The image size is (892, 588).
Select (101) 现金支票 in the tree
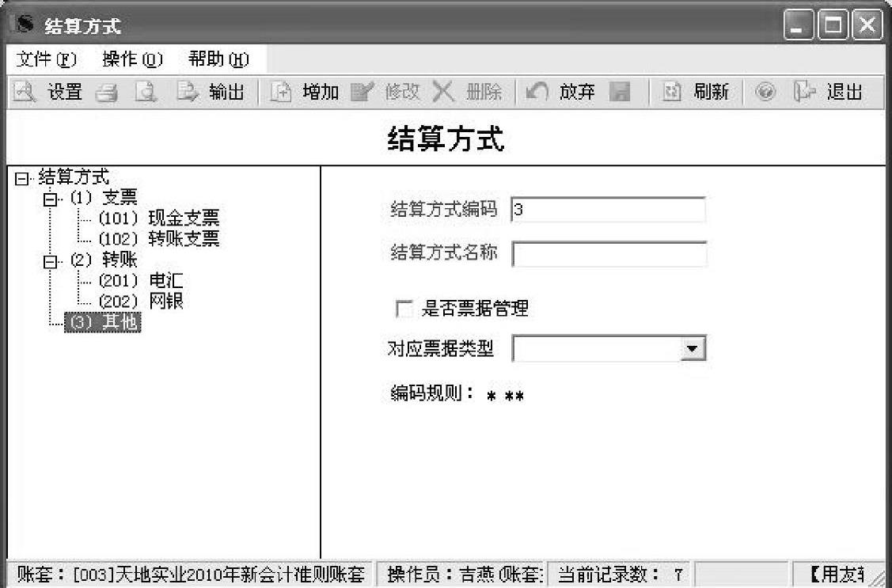158,218
